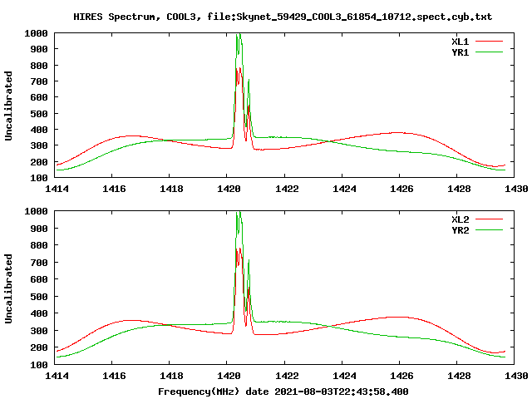Click the 700 y-axis label of bottom plot
Screen dimensions: 532x399
tap(39, 263)
